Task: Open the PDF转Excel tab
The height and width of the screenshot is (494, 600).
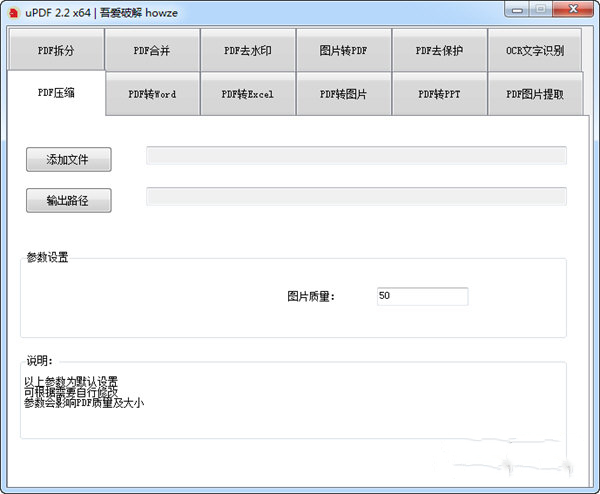Action: 248,94
